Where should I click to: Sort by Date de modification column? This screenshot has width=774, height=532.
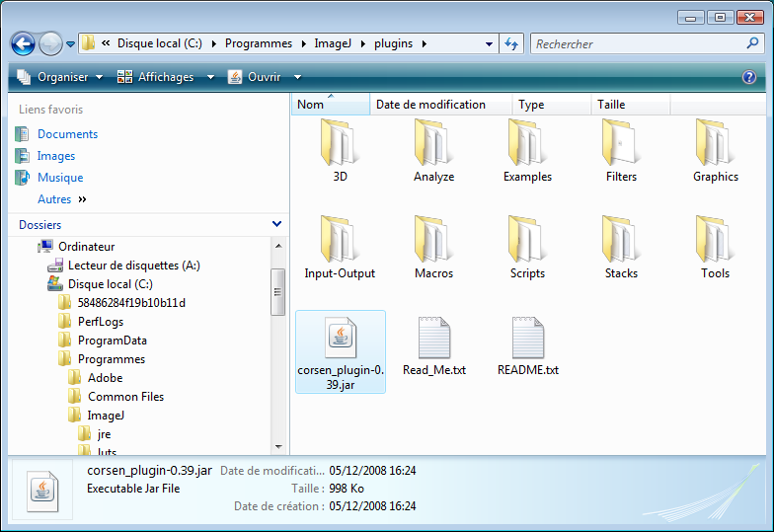point(440,105)
